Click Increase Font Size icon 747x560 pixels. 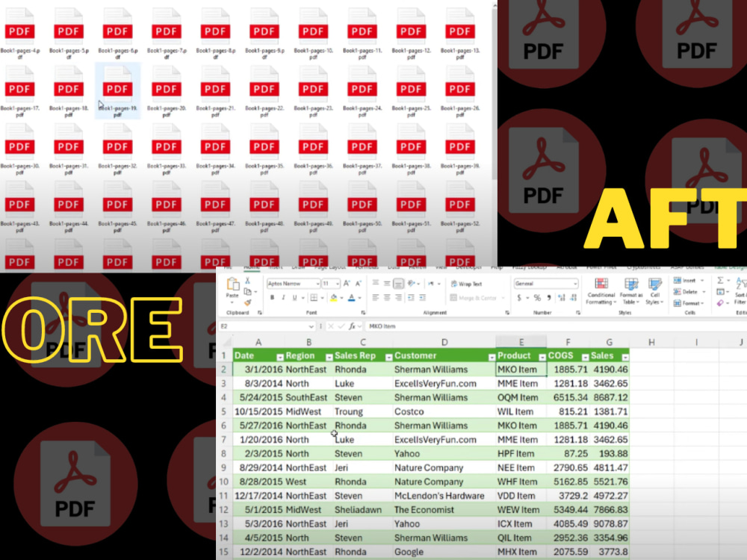point(347,283)
